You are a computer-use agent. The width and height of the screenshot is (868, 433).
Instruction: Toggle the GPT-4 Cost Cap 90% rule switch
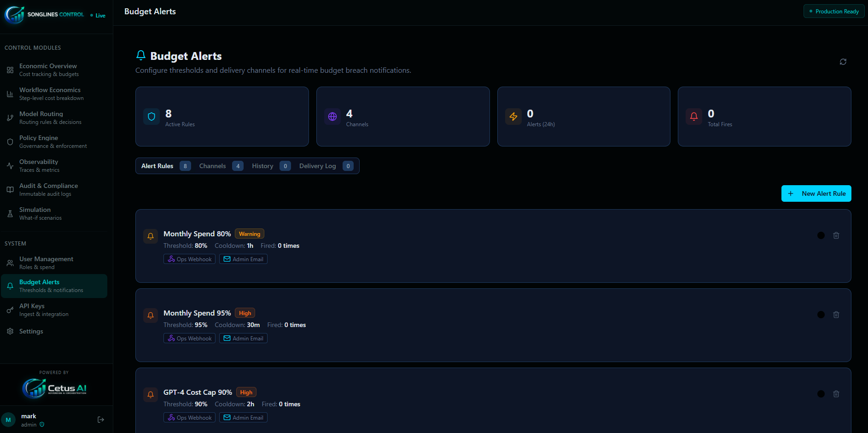tap(821, 394)
